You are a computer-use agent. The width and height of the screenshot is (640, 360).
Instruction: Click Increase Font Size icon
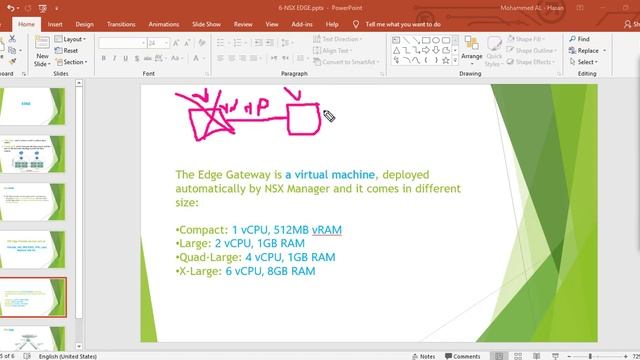[176, 43]
